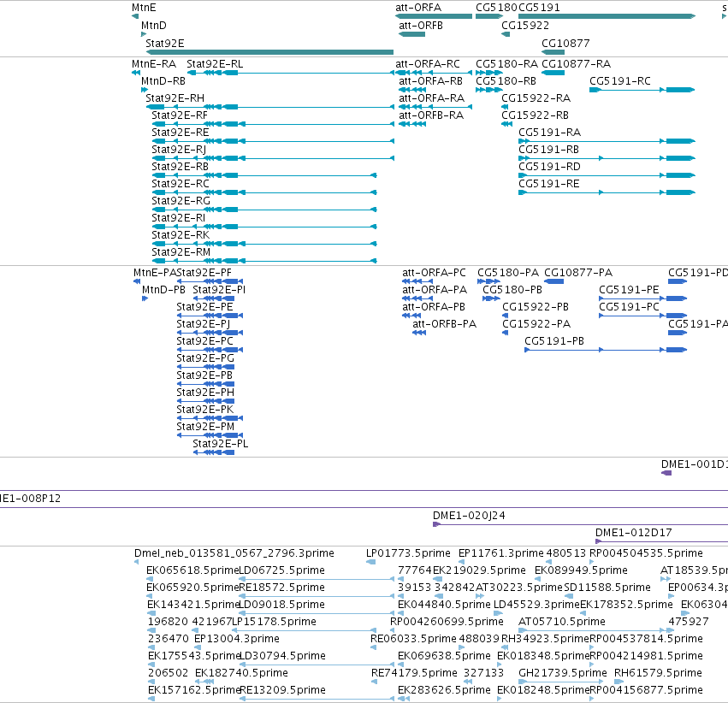Click BAC clone DME1-020J24
The height and width of the screenshot is (703, 728).
580,524
